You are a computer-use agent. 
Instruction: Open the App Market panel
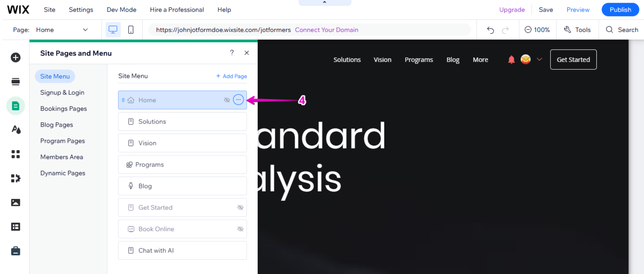(15, 154)
